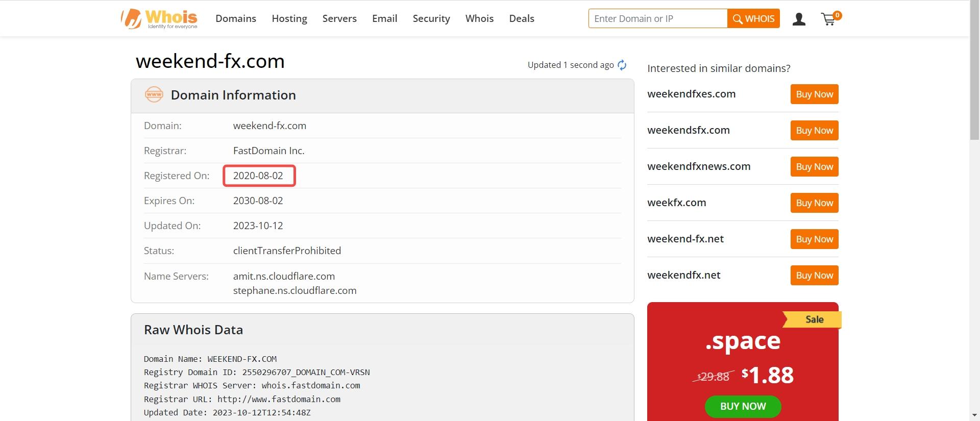980x421 pixels.
Task: Click the weekendfxes.com domain suggestion
Action: click(x=691, y=94)
